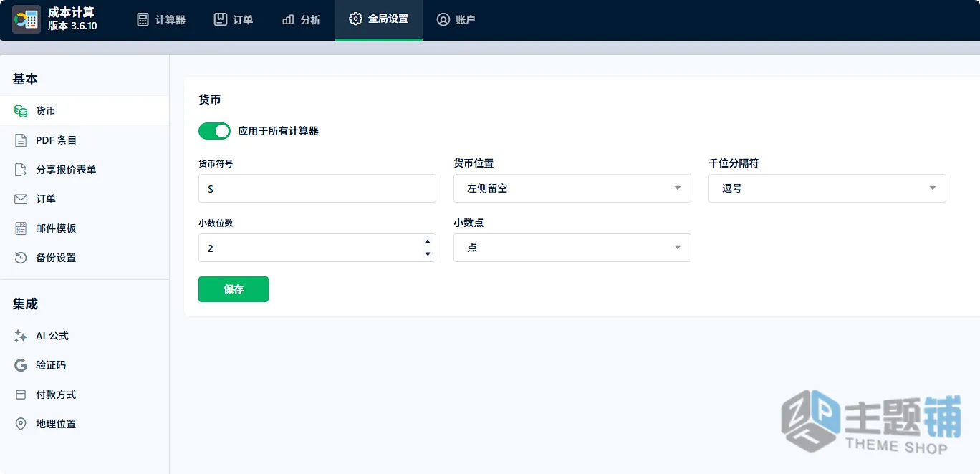The width and height of the screenshot is (980, 474).
Task: Click the map pin icon beside 地理位置
Action: pyautogui.click(x=21, y=424)
